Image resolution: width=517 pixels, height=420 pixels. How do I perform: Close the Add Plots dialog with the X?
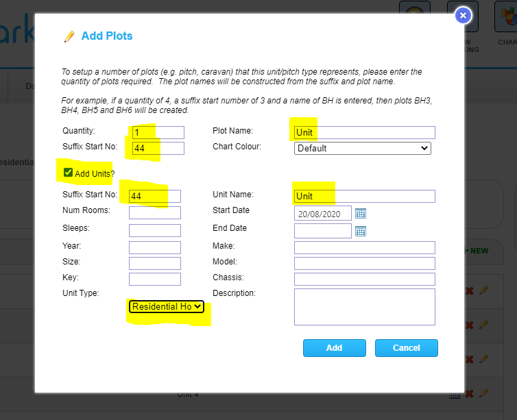[x=464, y=15]
